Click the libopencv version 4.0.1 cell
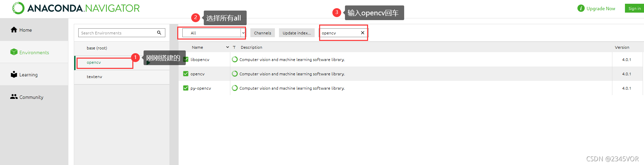The width and height of the screenshot is (644, 165). coord(627,59)
